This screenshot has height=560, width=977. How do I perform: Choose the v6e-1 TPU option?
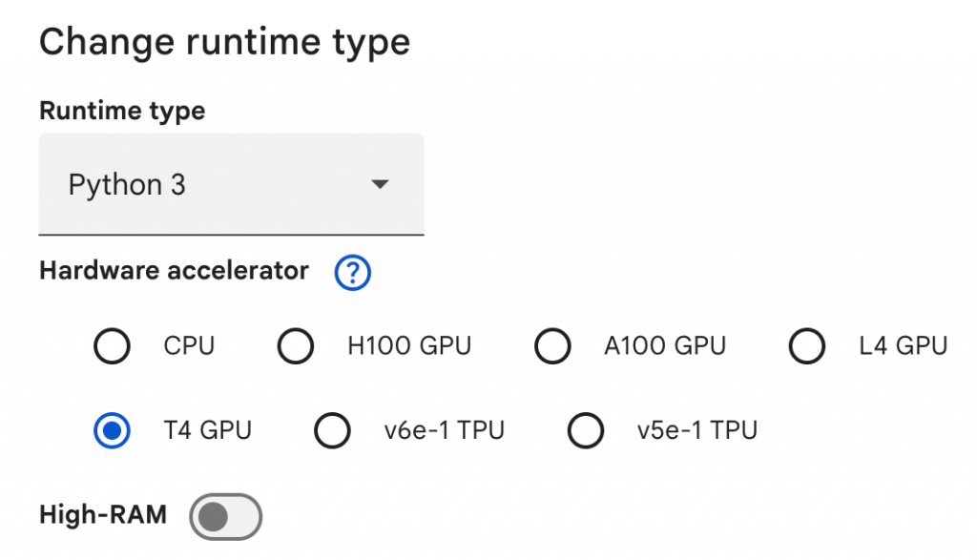coord(332,430)
